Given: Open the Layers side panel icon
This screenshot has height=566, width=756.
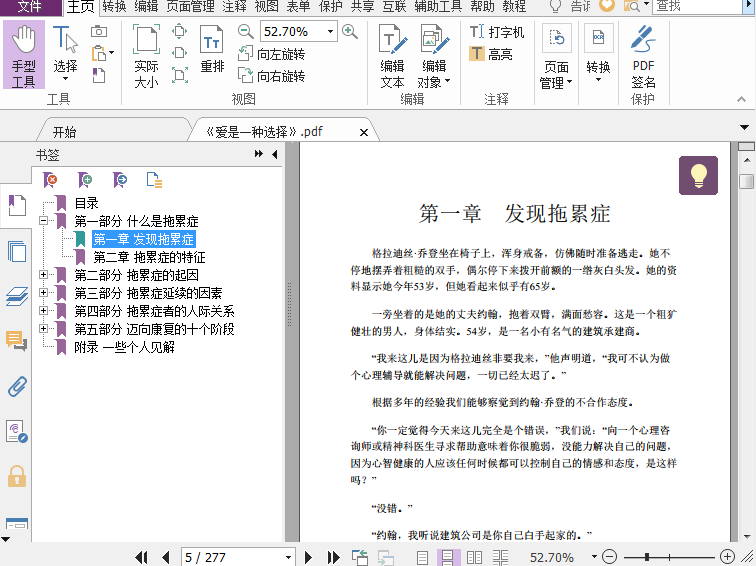Looking at the screenshot, I should tap(17, 296).
